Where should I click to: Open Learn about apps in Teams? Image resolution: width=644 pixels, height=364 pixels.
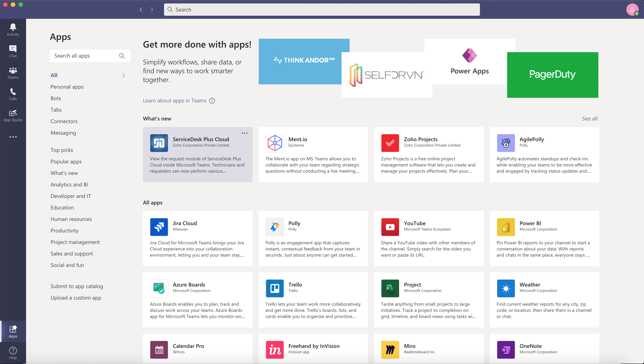click(174, 100)
